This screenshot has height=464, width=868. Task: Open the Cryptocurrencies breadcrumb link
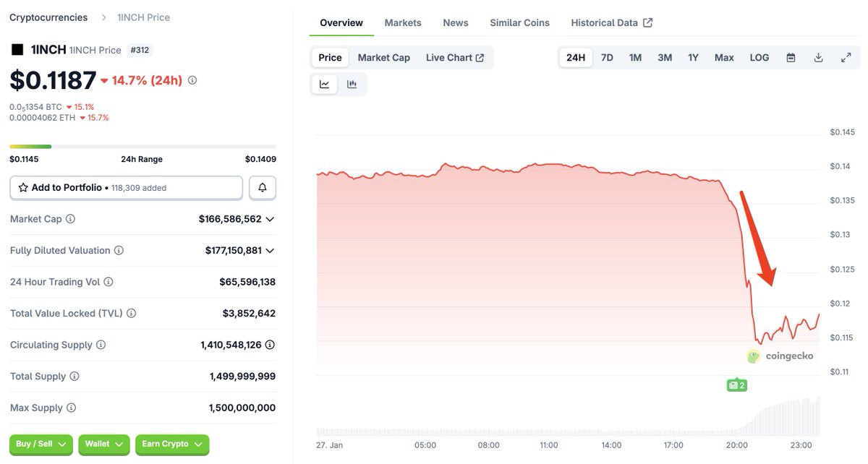(48, 17)
